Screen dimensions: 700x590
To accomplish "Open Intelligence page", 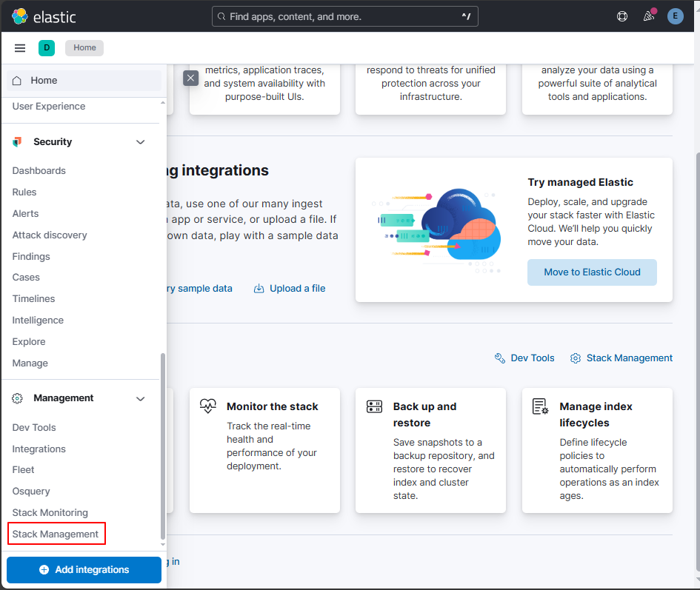I will coord(38,320).
